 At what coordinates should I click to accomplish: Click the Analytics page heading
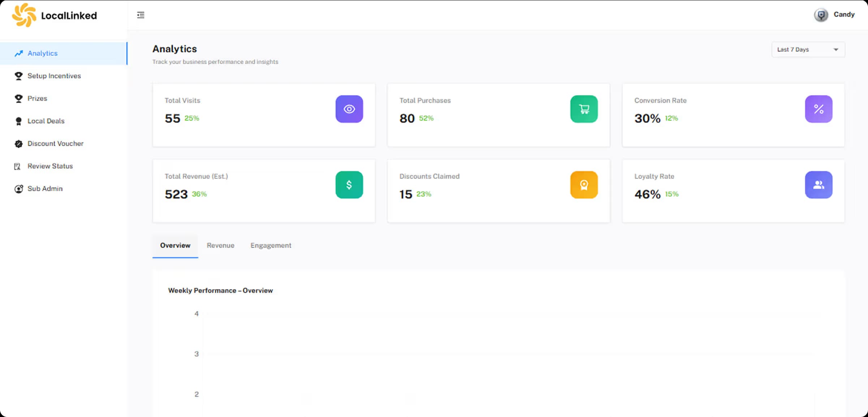point(175,49)
